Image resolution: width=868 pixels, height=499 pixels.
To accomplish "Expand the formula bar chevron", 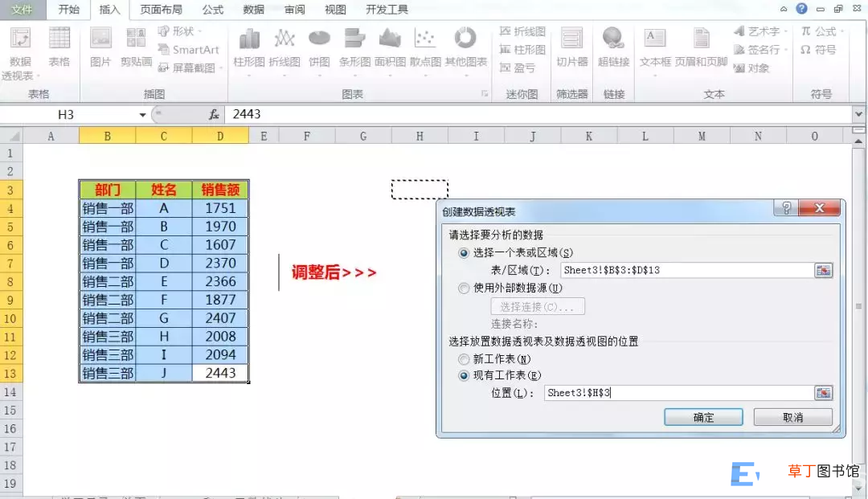I will (858, 115).
